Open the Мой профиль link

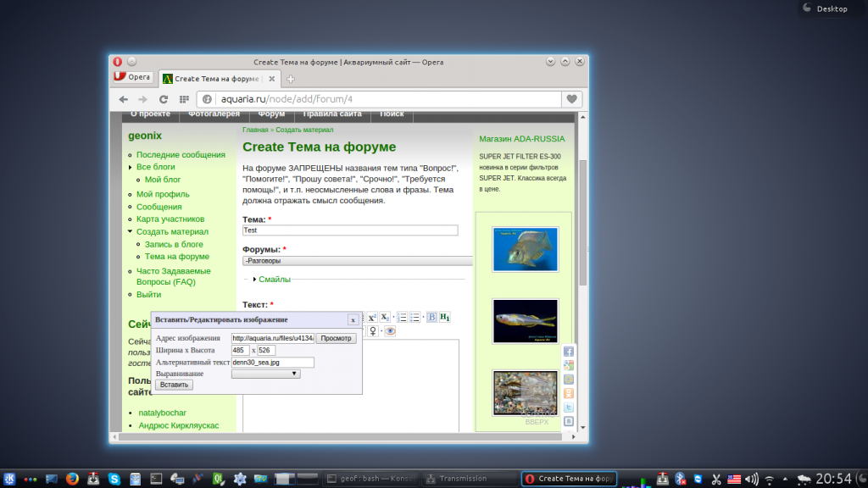(163, 194)
